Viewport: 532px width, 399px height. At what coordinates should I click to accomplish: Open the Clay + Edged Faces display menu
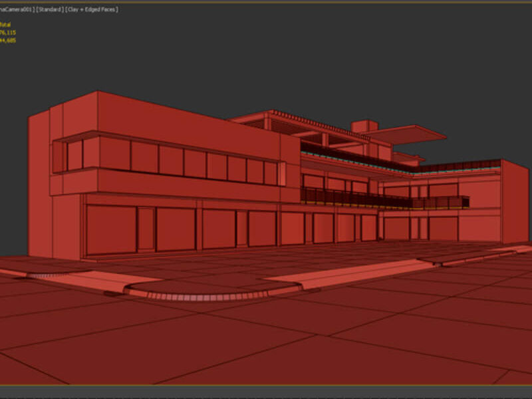point(92,9)
